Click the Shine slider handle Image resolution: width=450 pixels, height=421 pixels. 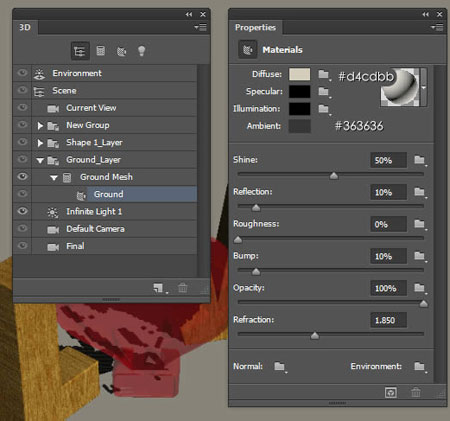334,176
